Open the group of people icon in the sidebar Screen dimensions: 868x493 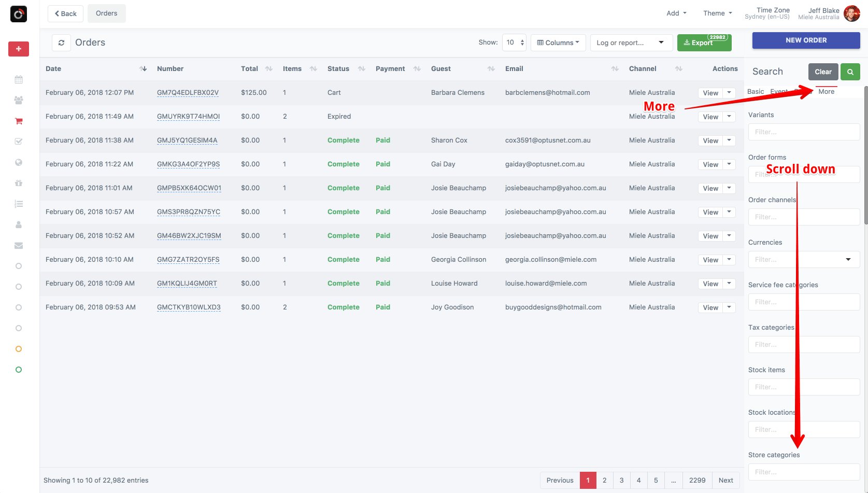tap(19, 100)
